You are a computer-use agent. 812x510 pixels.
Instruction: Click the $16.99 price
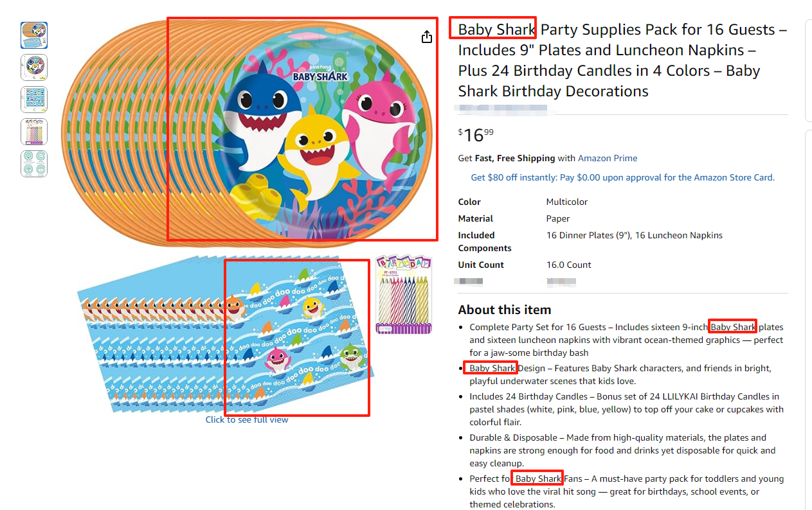click(x=476, y=134)
